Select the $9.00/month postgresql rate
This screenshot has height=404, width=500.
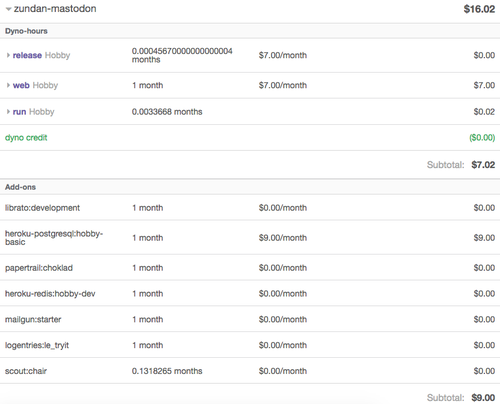283,238
